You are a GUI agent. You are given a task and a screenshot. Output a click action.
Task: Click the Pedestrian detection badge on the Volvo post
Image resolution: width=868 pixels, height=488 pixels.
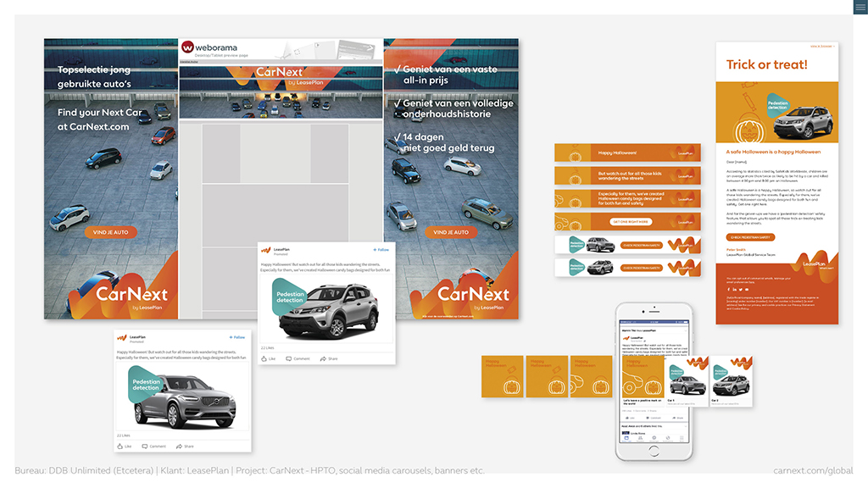pos(145,384)
